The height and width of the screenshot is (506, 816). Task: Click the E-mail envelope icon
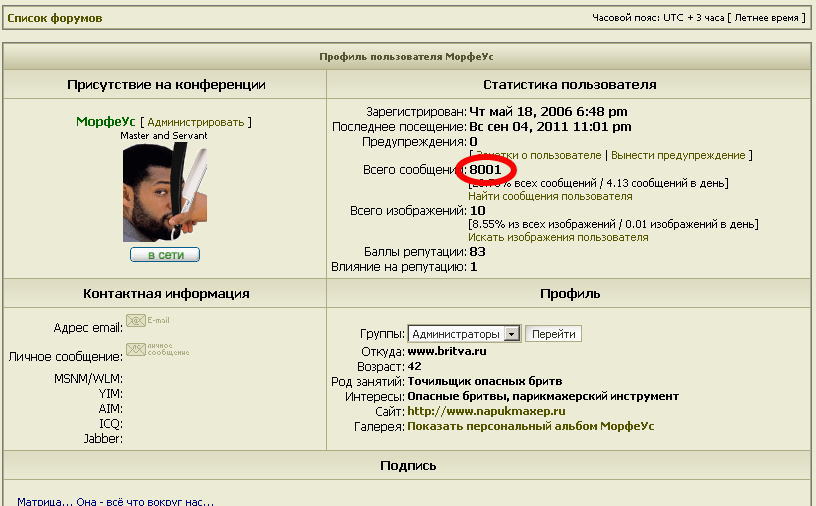point(147,321)
